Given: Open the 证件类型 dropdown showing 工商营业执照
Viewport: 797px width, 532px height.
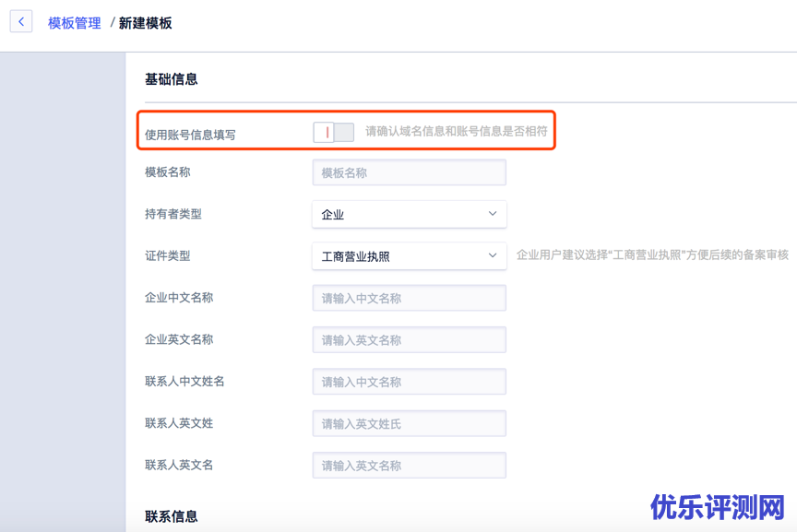Looking at the screenshot, I should (409, 256).
